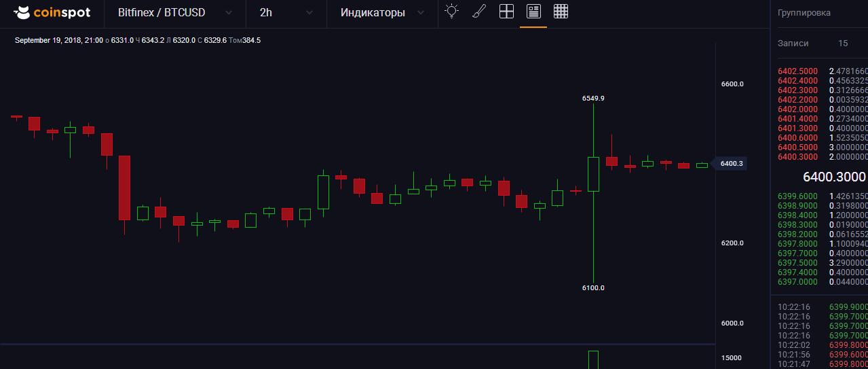The image size is (868, 369).
Task: Click the Coinspot logo
Action: (52, 12)
